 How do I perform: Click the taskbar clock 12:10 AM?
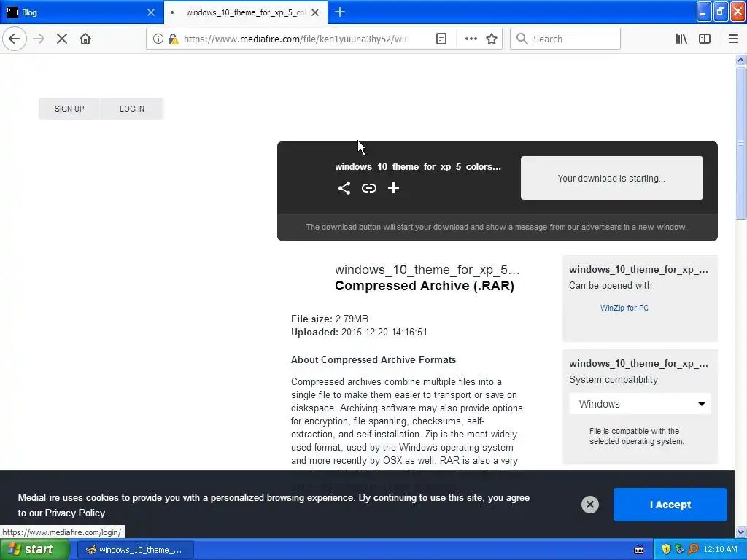click(x=720, y=549)
